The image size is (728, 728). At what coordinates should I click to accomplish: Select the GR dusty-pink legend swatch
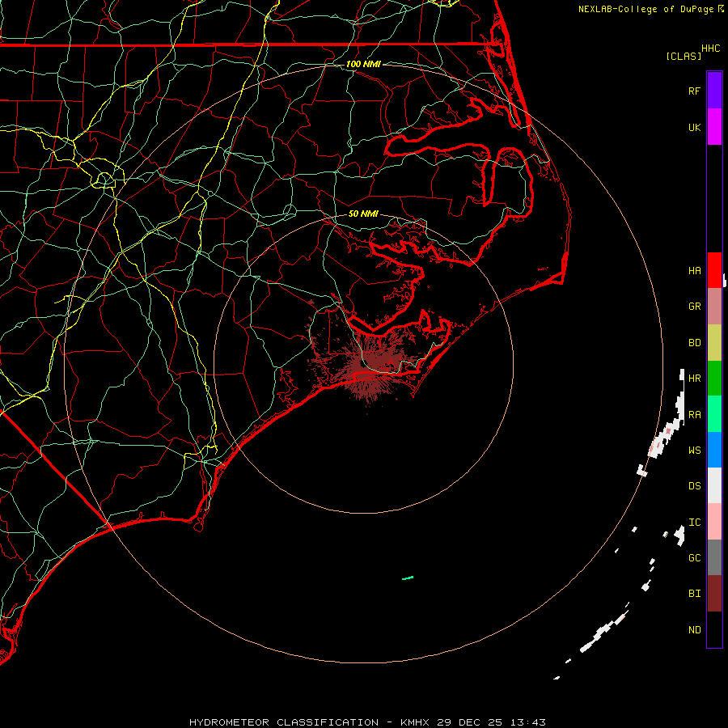714,307
